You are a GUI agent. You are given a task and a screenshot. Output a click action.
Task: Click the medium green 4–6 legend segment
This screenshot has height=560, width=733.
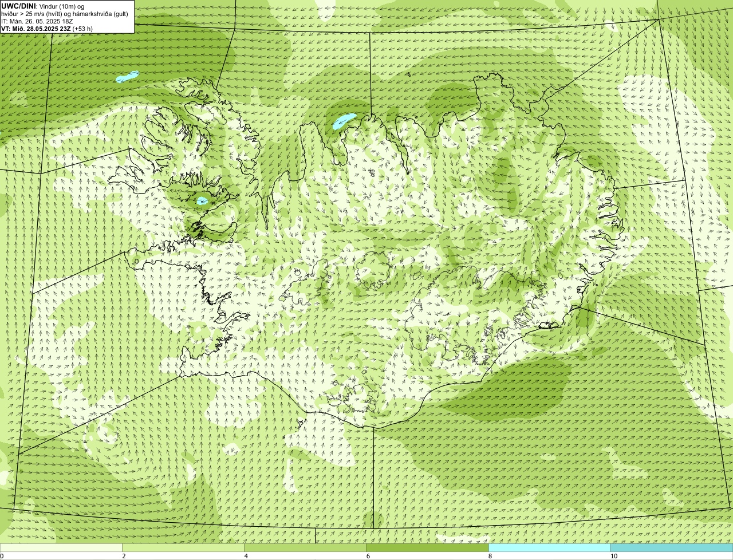coord(305,547)
